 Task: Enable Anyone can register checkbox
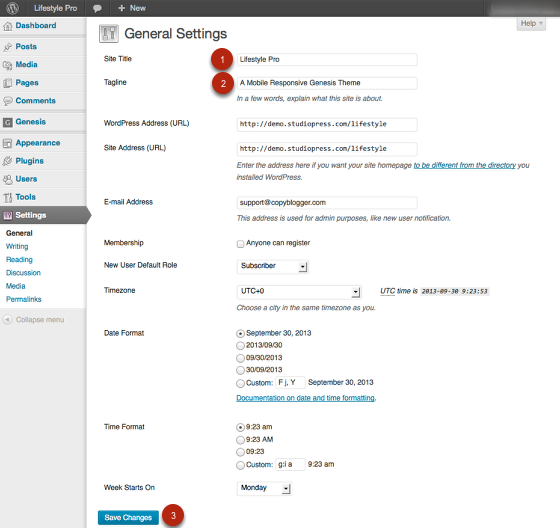pyautogui.click(x=240, y=244)
